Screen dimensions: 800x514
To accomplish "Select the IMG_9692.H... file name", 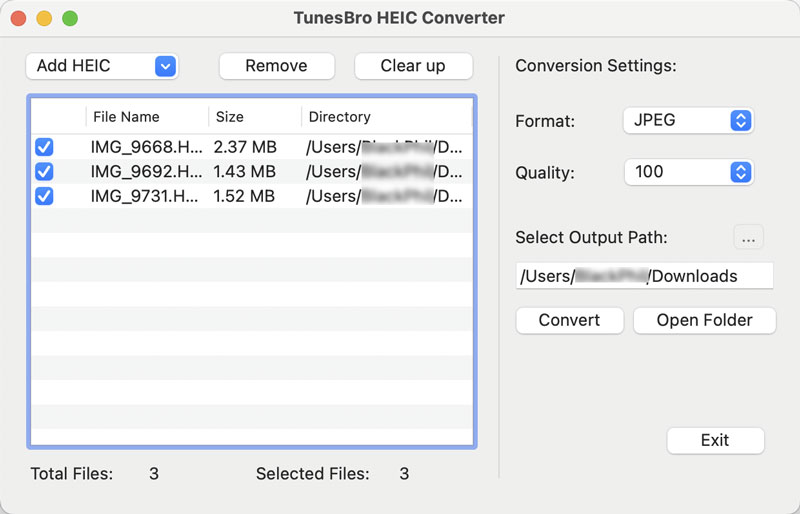I will tap(146, 172).
